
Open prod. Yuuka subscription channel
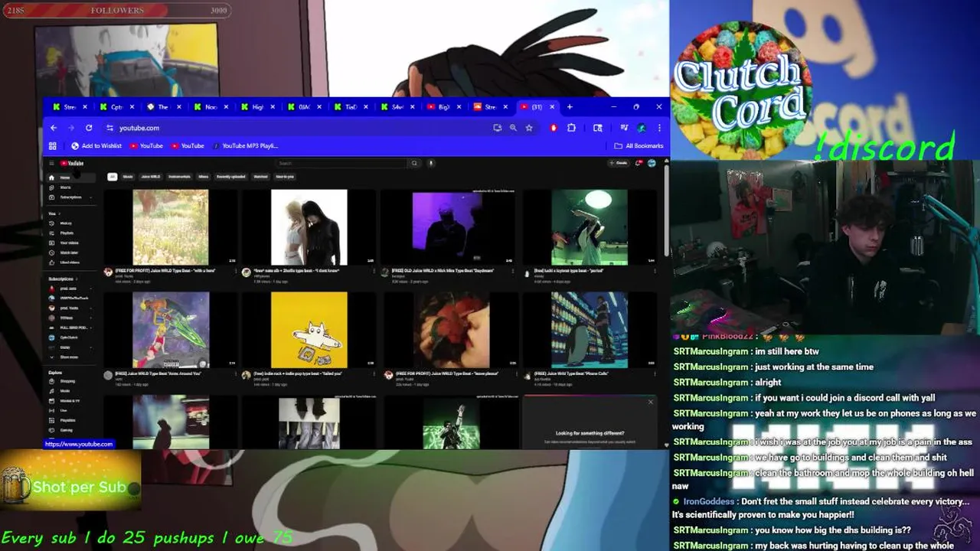click(70, 308)
